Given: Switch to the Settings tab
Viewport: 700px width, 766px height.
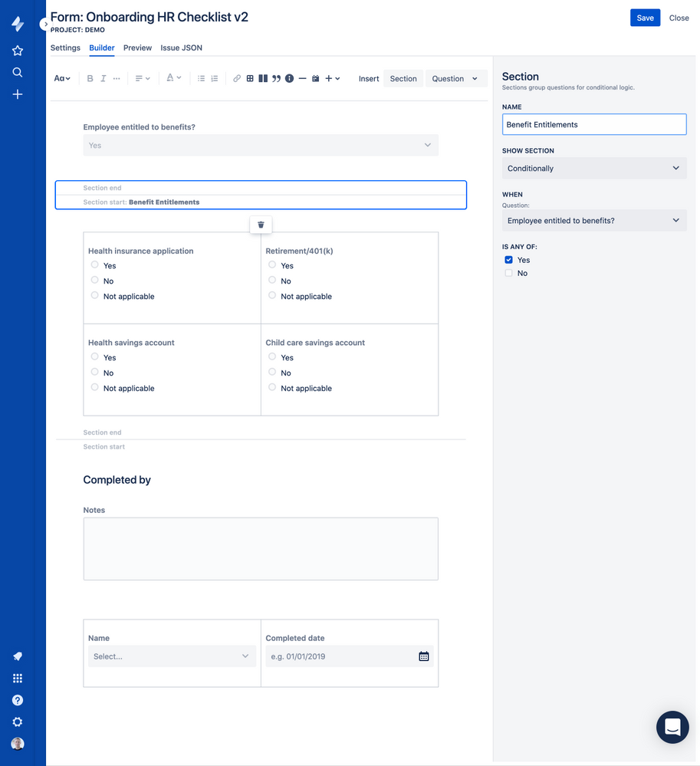Looking at the screenshot, I should (65, 48).
